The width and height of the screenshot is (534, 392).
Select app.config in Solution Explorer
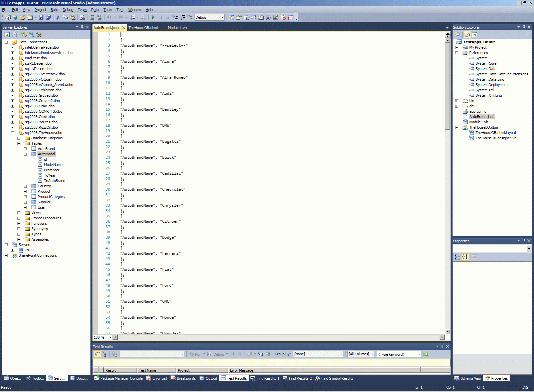coord(478,111)
